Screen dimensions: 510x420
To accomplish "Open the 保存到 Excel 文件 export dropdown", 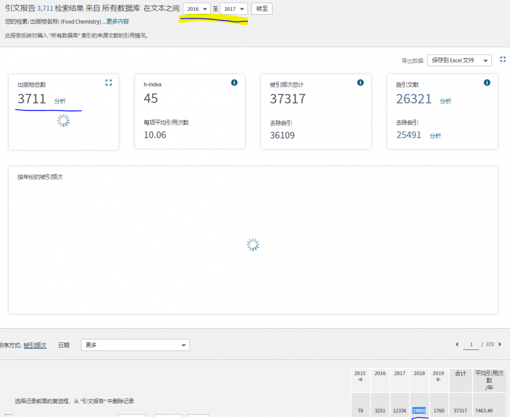I will click(x=459, y=60).
